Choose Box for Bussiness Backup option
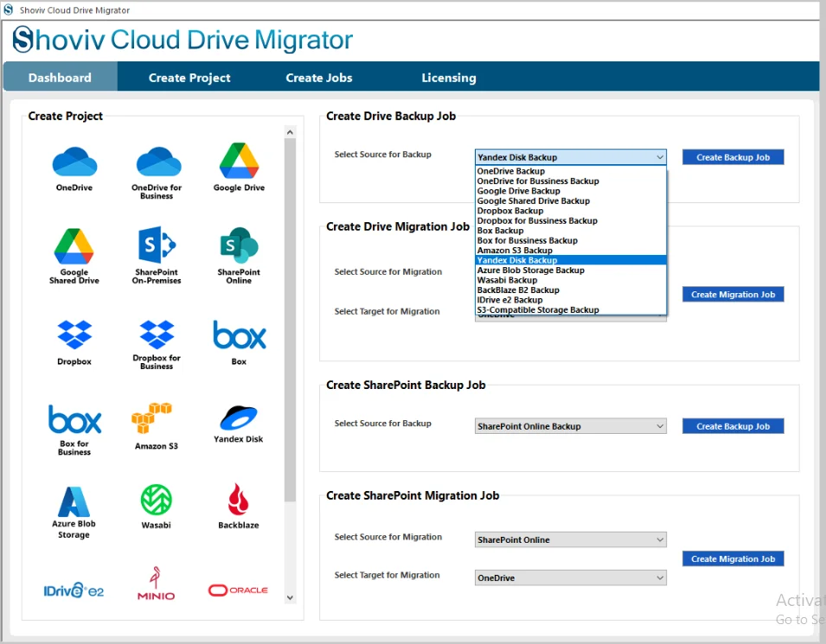The height and width of the screenshot is (644, 826). point(571,240)
